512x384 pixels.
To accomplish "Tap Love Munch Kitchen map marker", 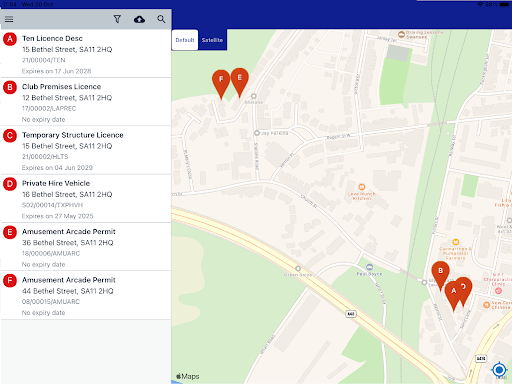I will (x=362, y=187).
